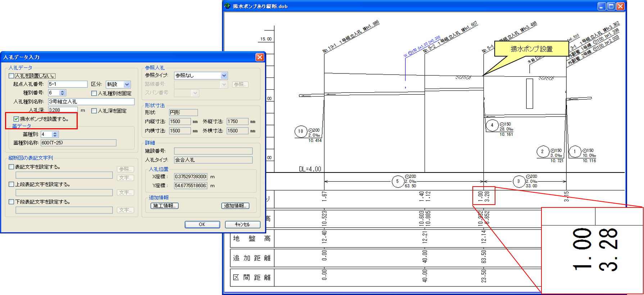This screenshot has height=295, width=644.
Task: Open 施工情報... settings
Action: click(164, 206)
